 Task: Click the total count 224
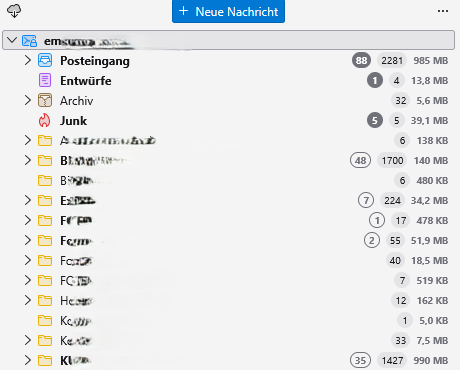pyautogui.click(x=392, y=200)
